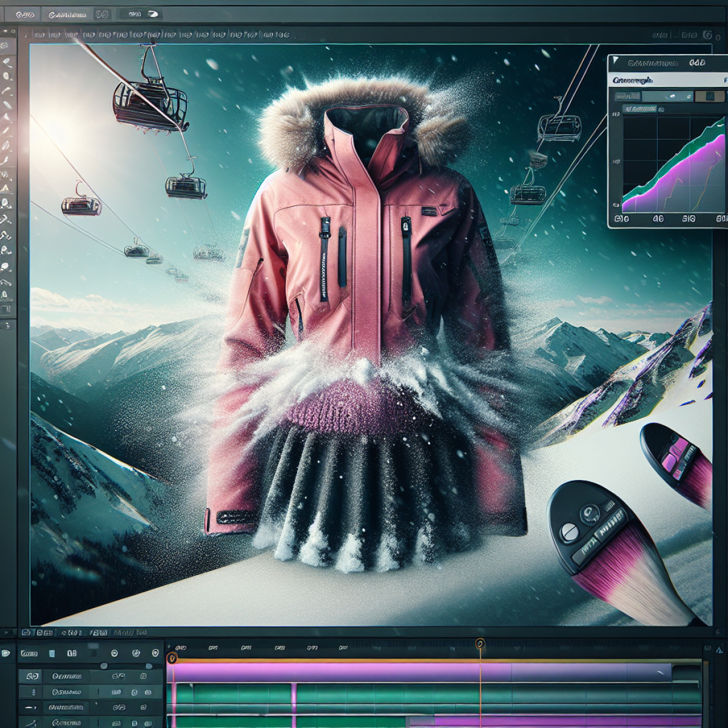Click the labeled button above the graph grid
Viewport: 728px width, 728px height.
click(641, 109)
